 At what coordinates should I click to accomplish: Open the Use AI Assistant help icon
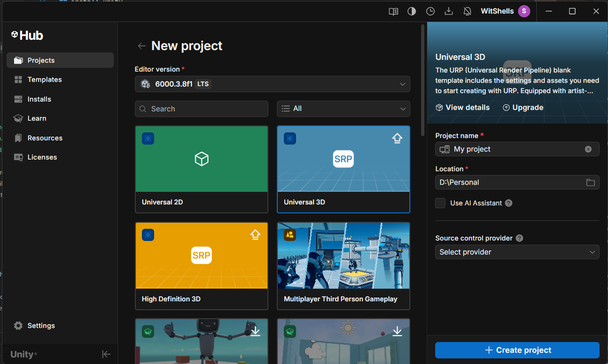pos(509,203)
